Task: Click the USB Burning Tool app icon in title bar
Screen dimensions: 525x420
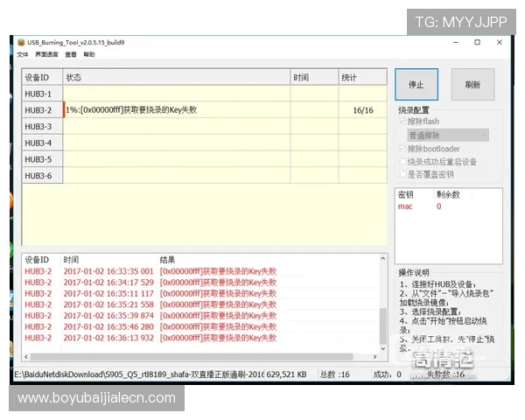Action: coord(21,42)
